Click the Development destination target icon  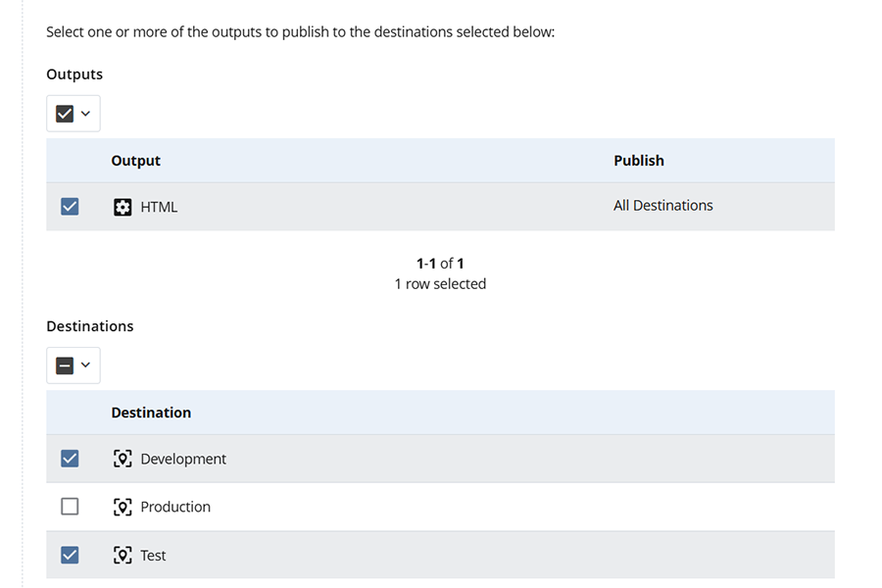[122, 459]
